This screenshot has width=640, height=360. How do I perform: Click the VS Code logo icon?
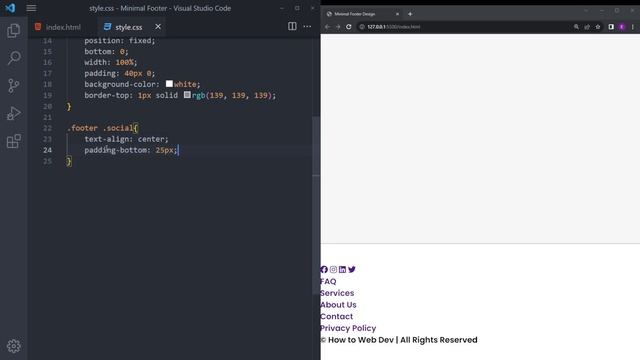10,8
